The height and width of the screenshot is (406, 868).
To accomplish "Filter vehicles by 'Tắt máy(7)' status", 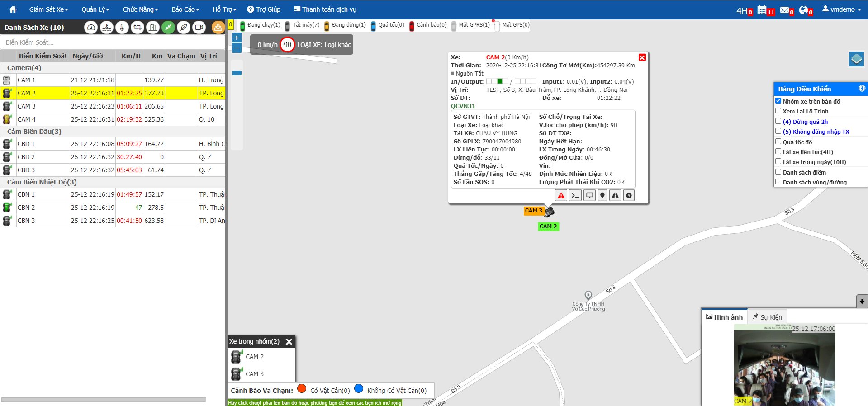I will coord(302,25).
